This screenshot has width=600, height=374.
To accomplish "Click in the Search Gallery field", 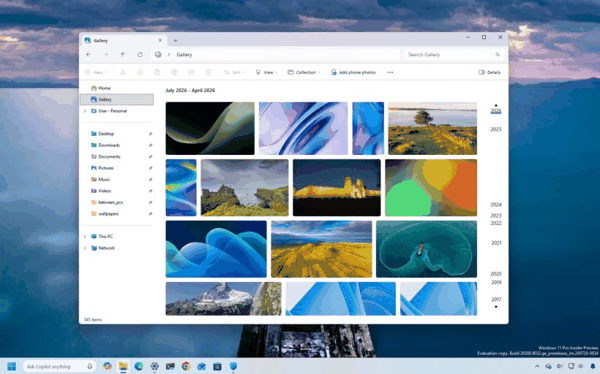I will 453,55.
